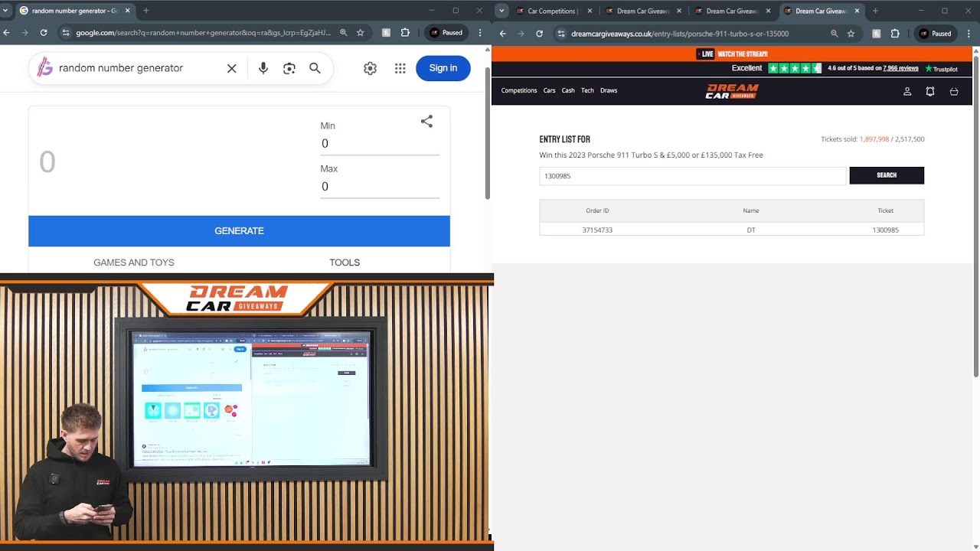
Task: Clear the Google search query
Action: 232,68
